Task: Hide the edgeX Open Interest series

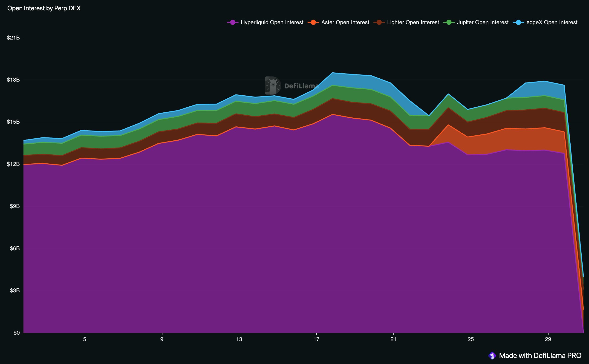Action: pyautogui.click(x=552, y=22)
